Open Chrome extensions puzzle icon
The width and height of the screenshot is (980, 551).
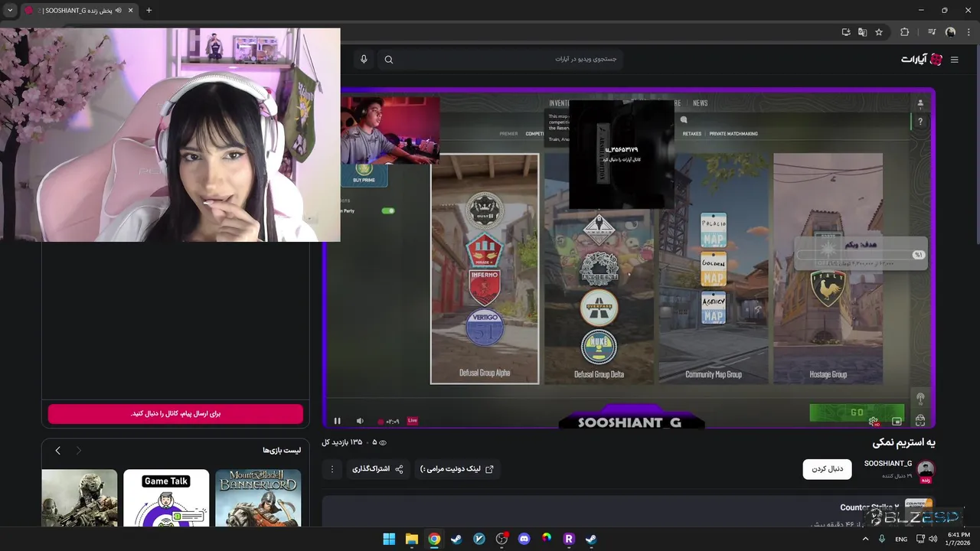tap(905, 32)
